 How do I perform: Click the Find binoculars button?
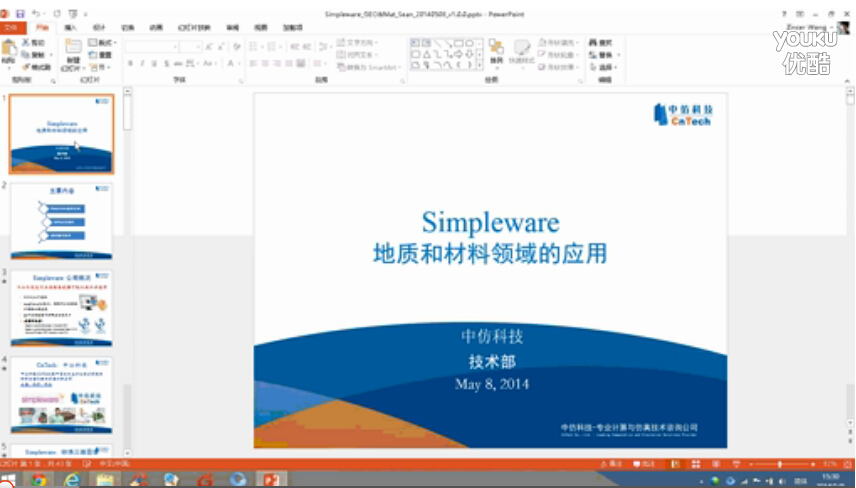(601, 43)
